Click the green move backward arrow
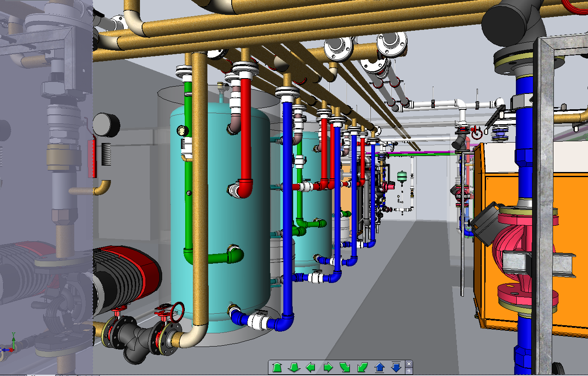The height and width of the screenshot is (376, 588). [294, 367]
